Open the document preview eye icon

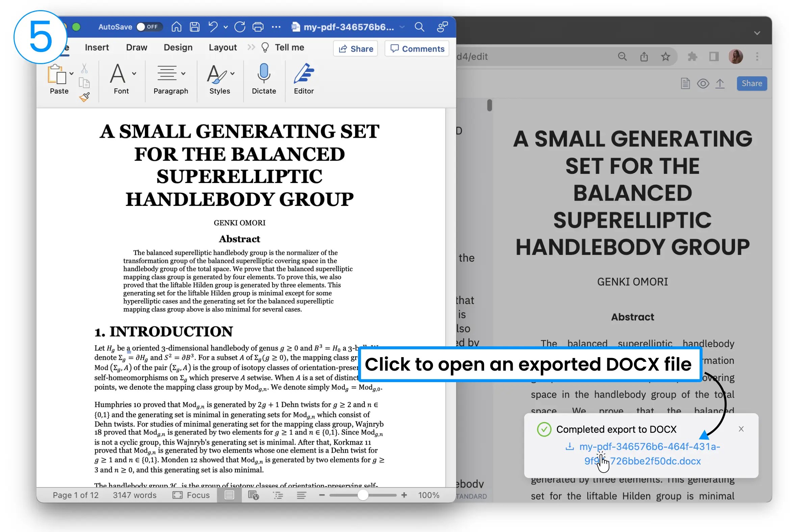click(x=703, y=83)
